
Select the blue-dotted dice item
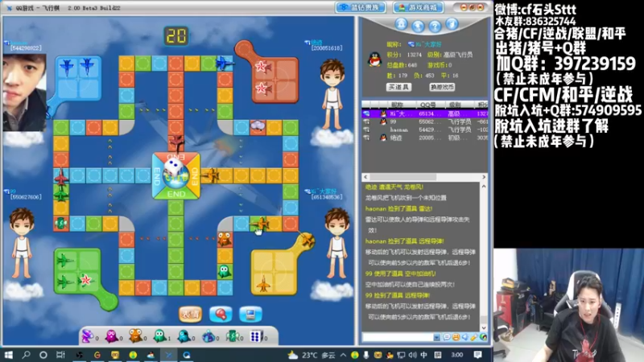click(256, 336)
